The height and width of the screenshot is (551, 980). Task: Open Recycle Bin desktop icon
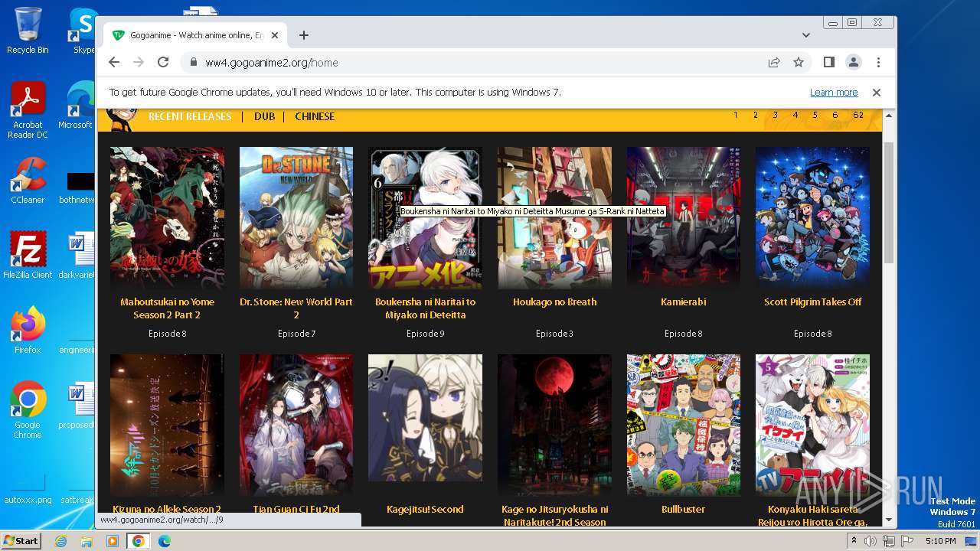[x=28, y=31]
